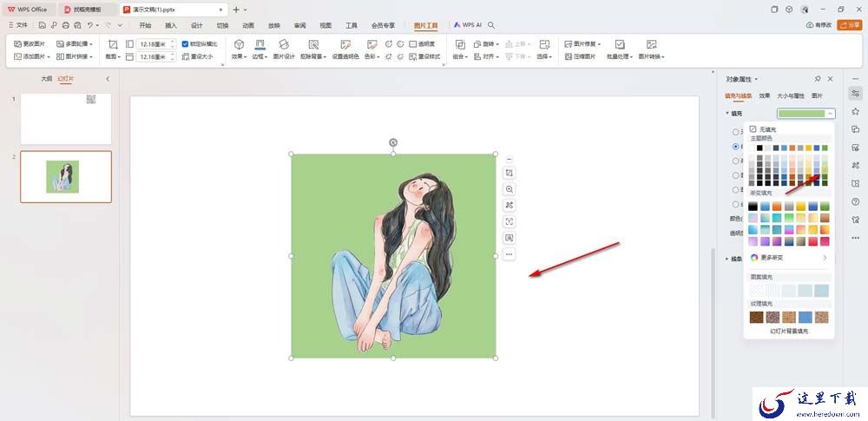Viewport: 868px width, 421px height.
Task: Switch to the Outline (大纲) view tab
Action: (x=47, y=79)
